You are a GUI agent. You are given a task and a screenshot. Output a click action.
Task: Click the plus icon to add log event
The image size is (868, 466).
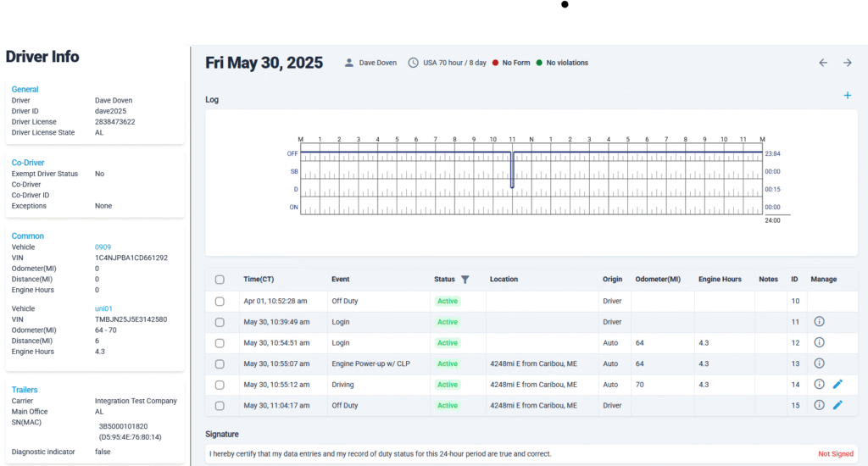click(847, 96)
